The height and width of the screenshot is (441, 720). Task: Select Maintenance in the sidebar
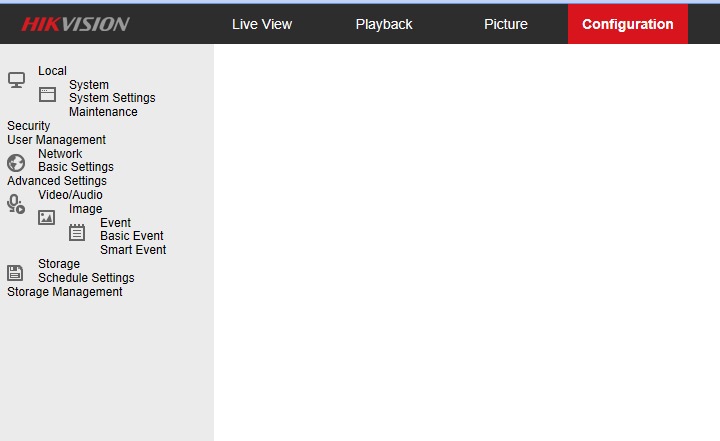[103, 112]
